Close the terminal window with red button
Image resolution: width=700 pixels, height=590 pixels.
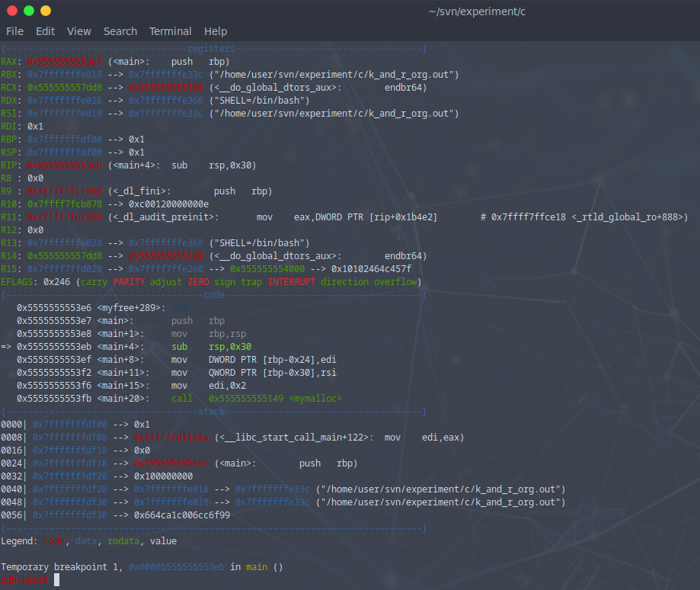click(x=12, y=11)
